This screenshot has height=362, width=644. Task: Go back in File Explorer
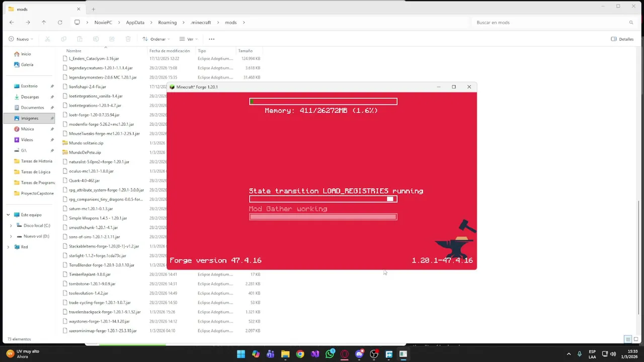(12, 23)
